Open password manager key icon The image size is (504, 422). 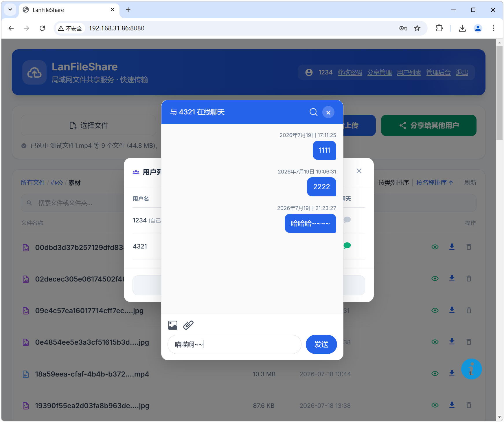pos(403,28)
